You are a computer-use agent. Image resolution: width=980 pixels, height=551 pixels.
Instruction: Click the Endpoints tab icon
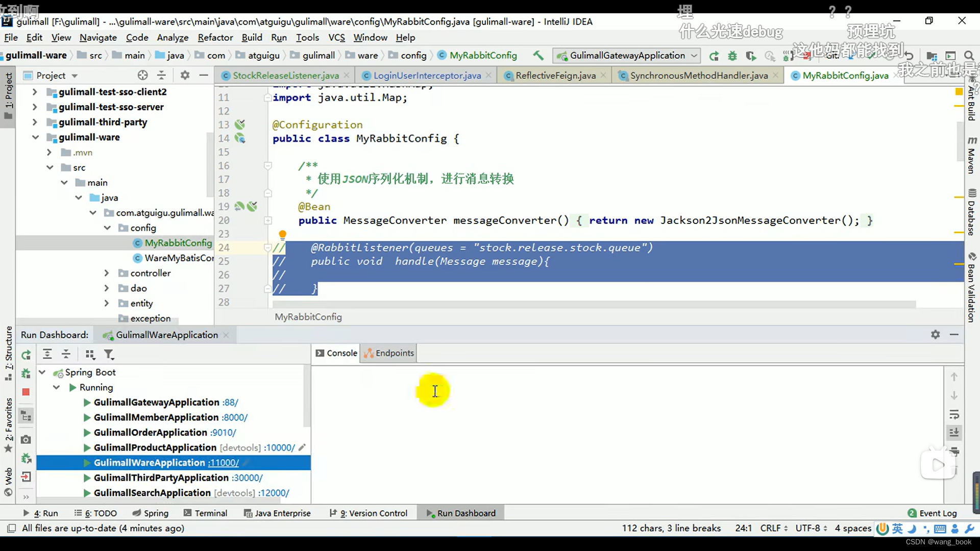(x=368, y=353)
